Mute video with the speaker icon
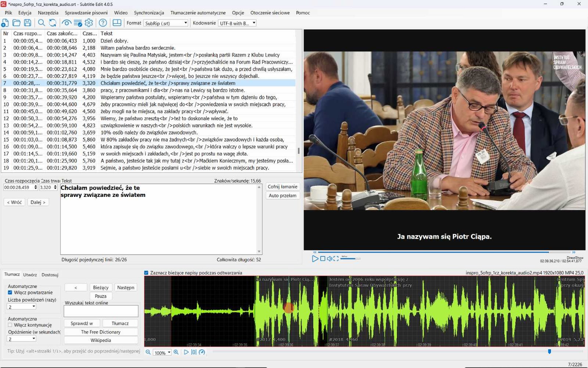The width and height of the screenshot is (588, 368). [x=330, y=259]
